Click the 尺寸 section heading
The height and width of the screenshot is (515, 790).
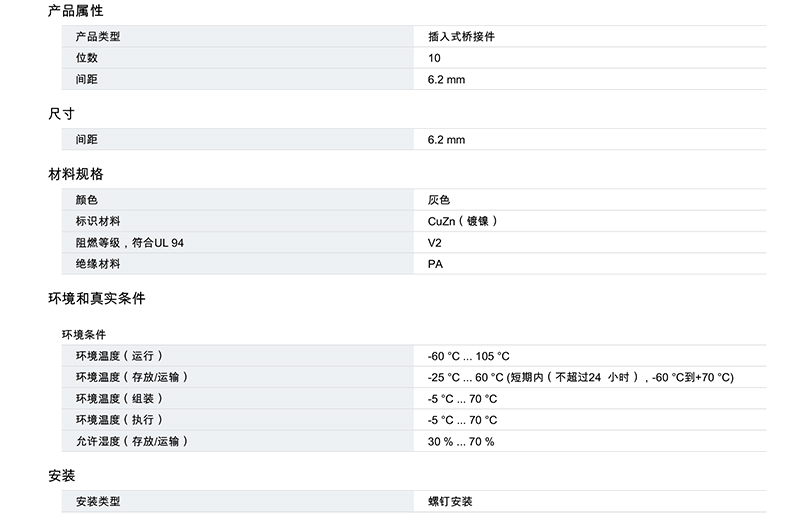61,114
